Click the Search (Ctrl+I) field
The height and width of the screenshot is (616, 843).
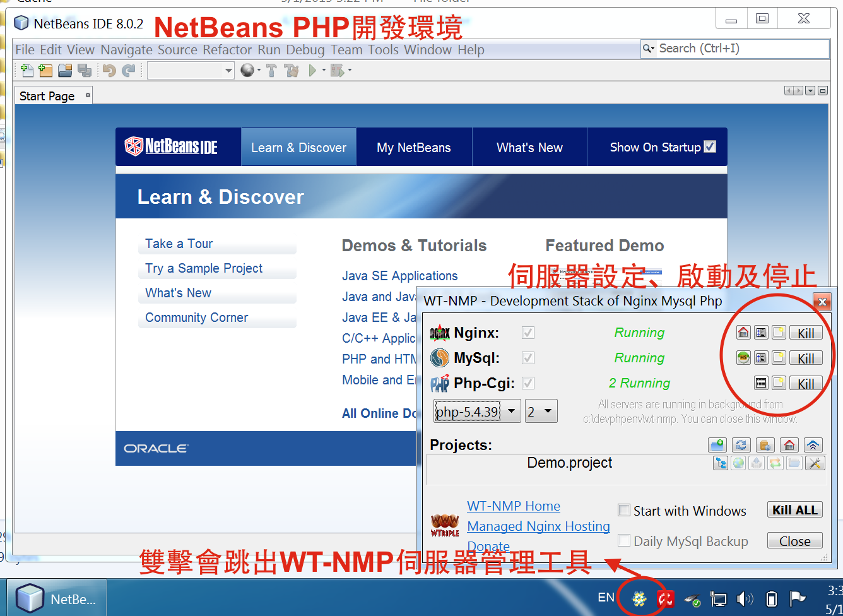click(x=735, y=49)
